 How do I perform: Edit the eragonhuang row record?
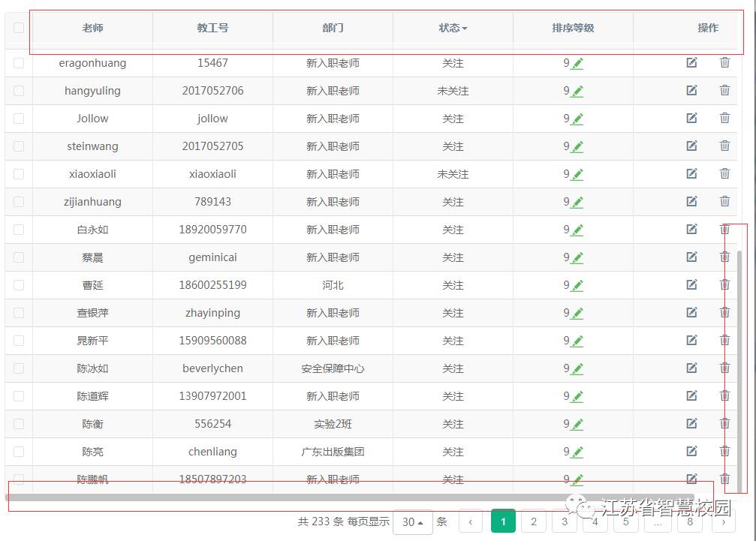691,62
